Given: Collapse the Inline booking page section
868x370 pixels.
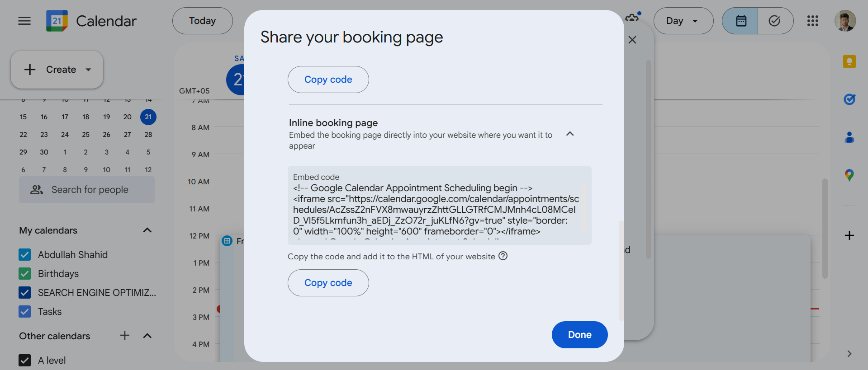Looking at the screenshot, I should pos(570,134).
